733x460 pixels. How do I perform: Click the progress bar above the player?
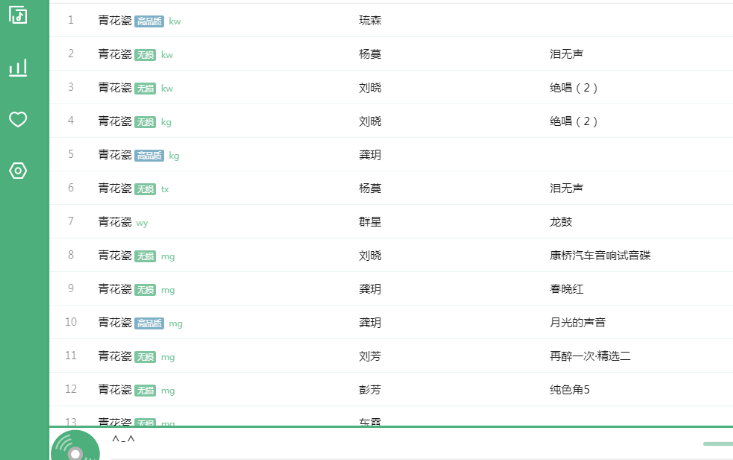coord(390,427)
